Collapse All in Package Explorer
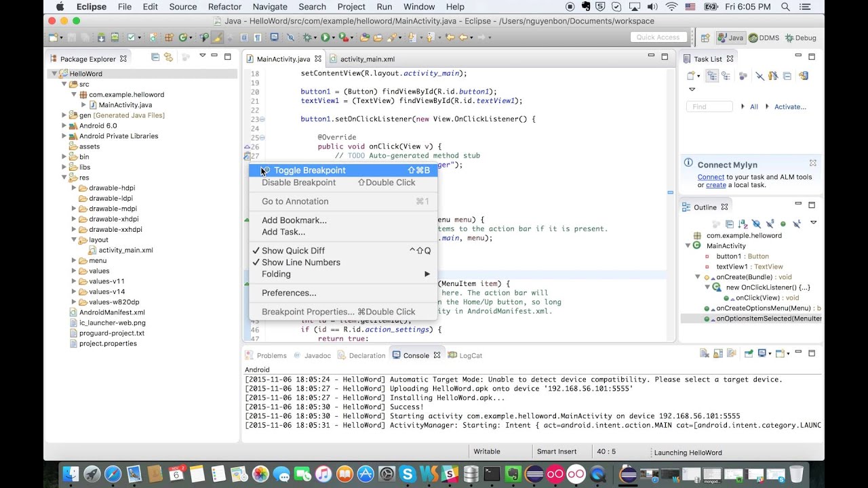Image resolution: width=868 pixels, height=488 pixels. [x=155, y=58]
